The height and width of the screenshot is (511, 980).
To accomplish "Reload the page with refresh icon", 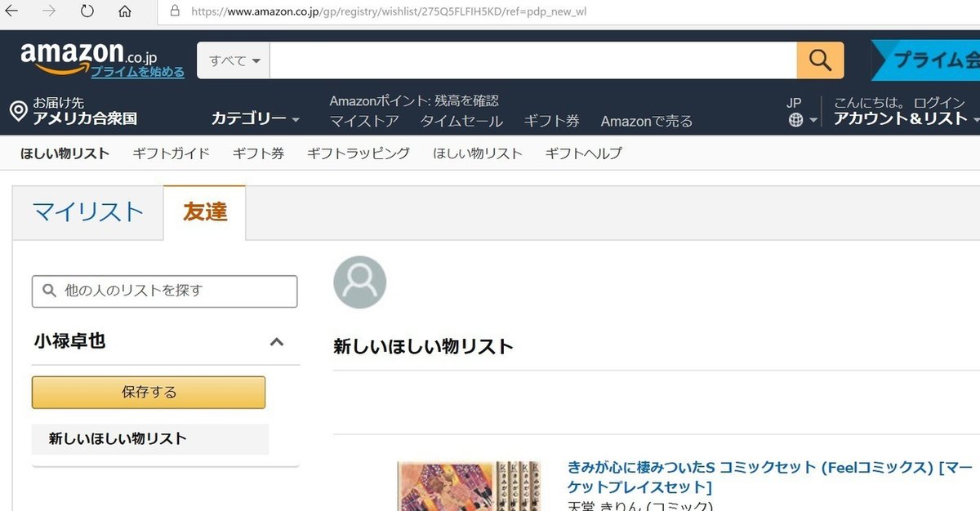I will pyautogui.click(x=87, y=11).
